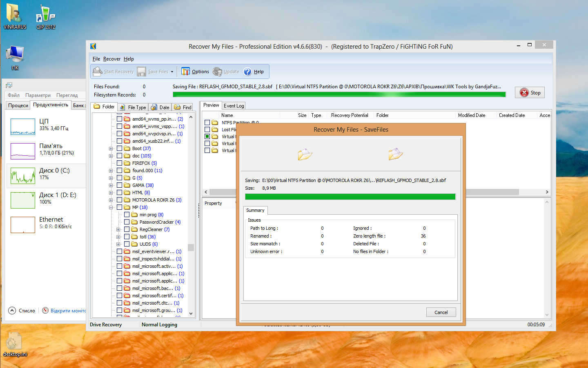Open the Save Files dropdown arrow

coord(172,72)
